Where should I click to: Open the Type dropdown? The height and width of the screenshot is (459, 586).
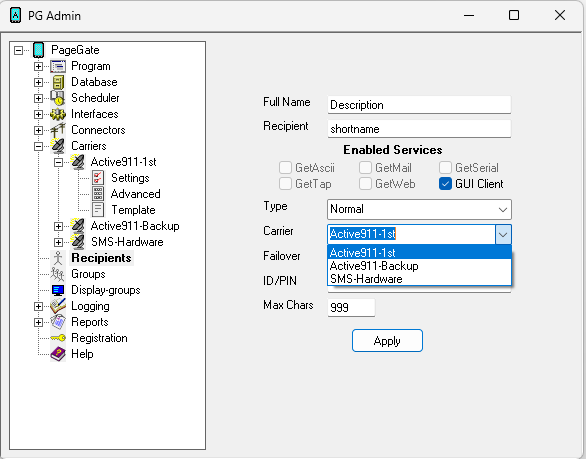[x=419, y=209]
